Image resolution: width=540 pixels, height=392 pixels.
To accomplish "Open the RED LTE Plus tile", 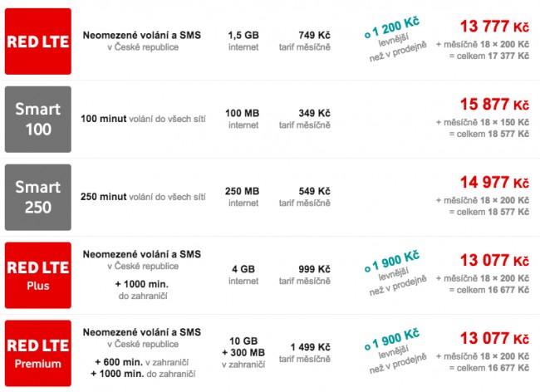I will (x=38, y=276).
